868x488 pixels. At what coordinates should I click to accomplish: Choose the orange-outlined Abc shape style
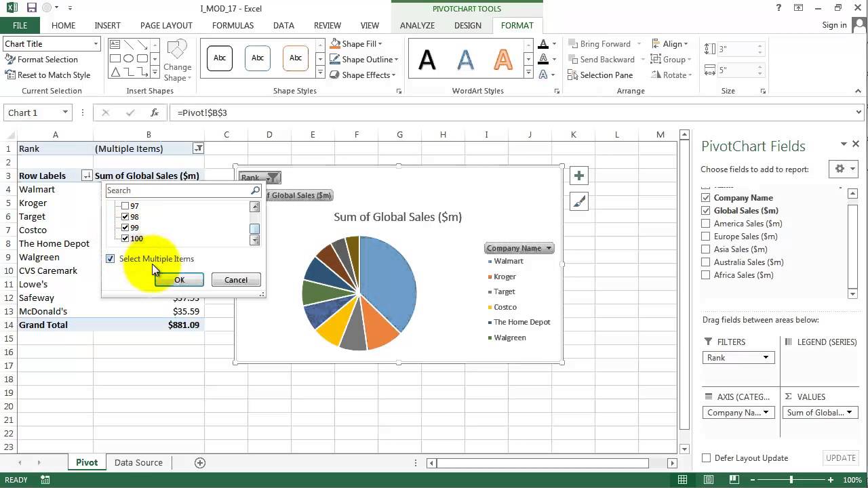pos(296,58)
